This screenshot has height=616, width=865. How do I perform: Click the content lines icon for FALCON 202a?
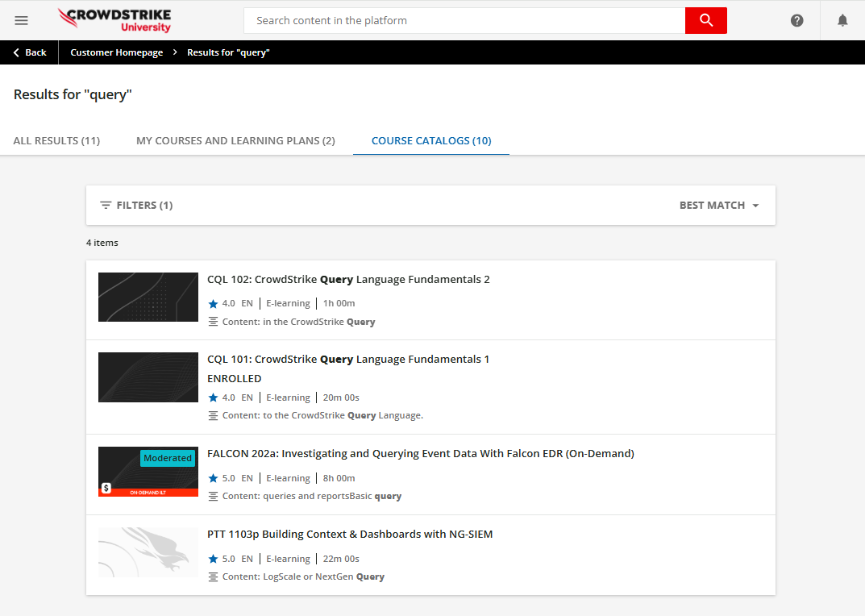pos(213,496)
